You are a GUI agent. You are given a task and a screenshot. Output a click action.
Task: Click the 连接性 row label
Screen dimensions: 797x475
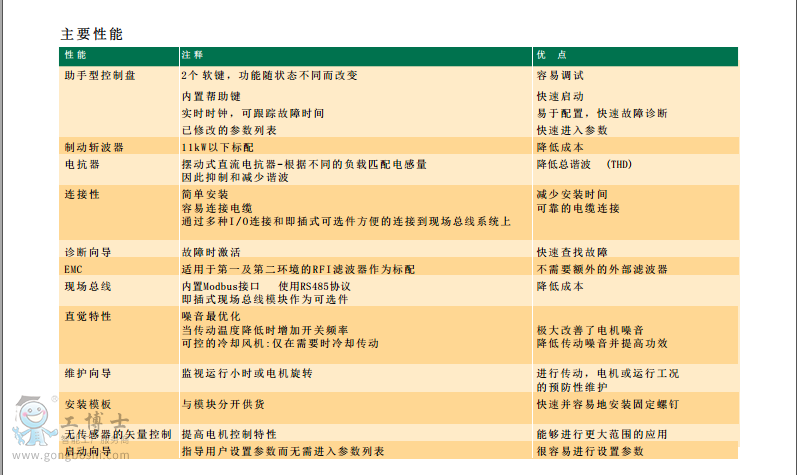click(81, 194)
